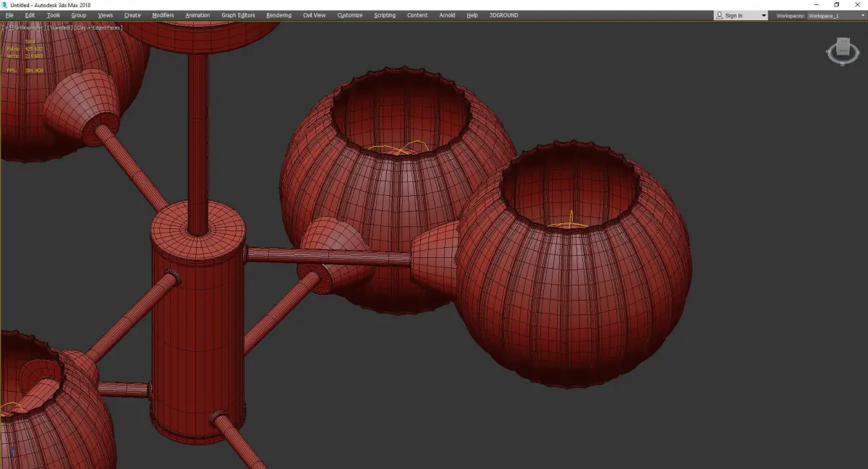Click the Standard viewport shading label
The image size is (868, 469).
[x=60, y=27]
